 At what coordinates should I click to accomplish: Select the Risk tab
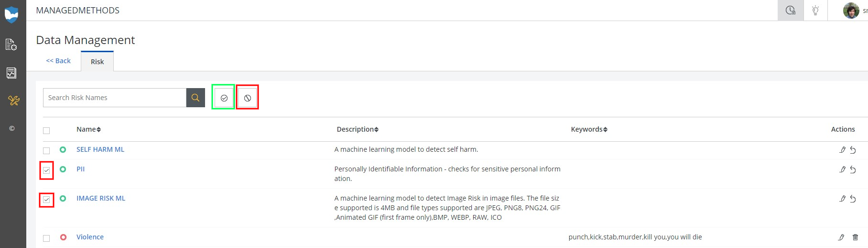[x=97, y=62]
